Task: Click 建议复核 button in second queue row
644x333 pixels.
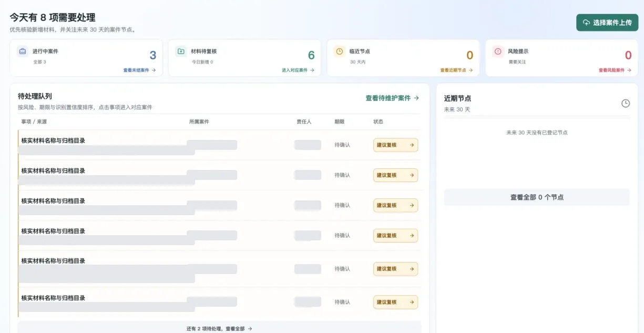Action: 395,175
